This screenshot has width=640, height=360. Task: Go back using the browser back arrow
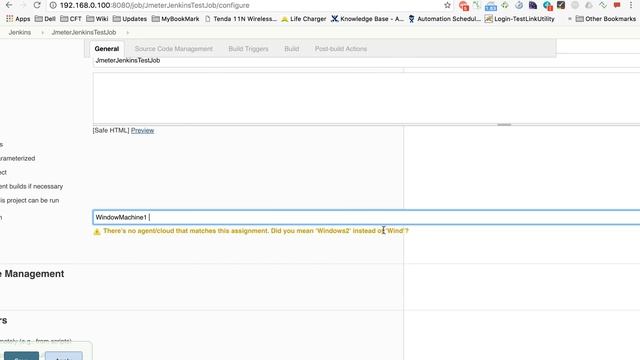(x=9, y=5)
